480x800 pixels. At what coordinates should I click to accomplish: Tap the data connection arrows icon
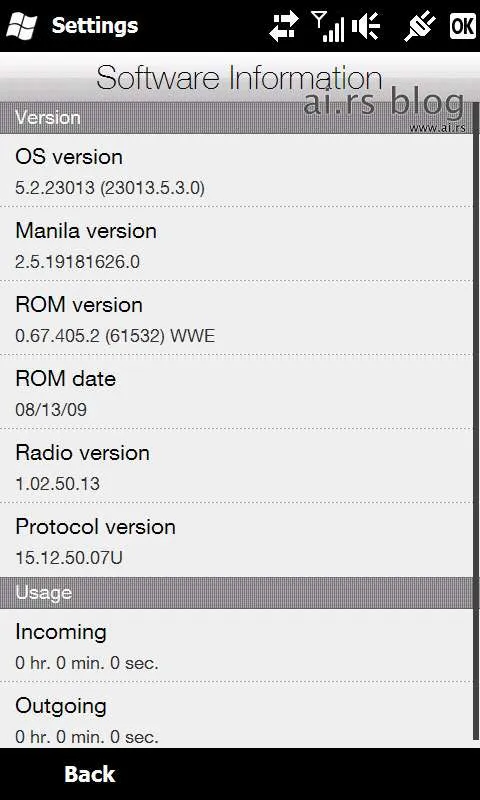tap(284, 27)
